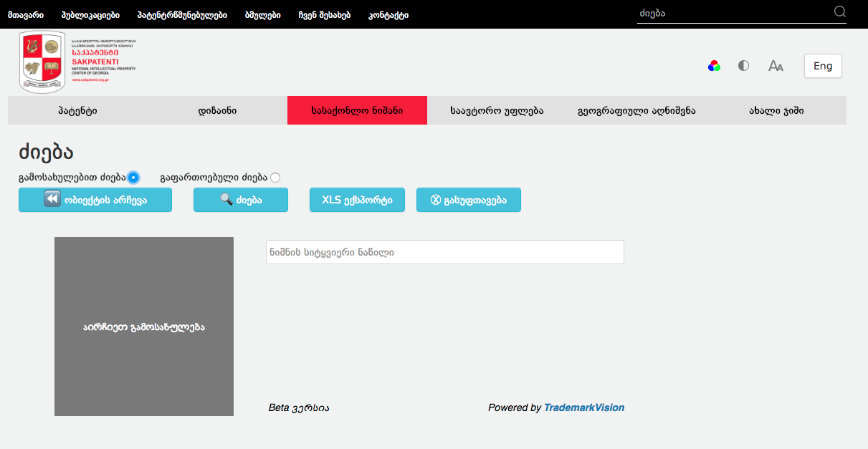Open the პუბლიკაციები top menu item
Image resolution: width=868 pixels, height=449 pixels.
[90, 14]
